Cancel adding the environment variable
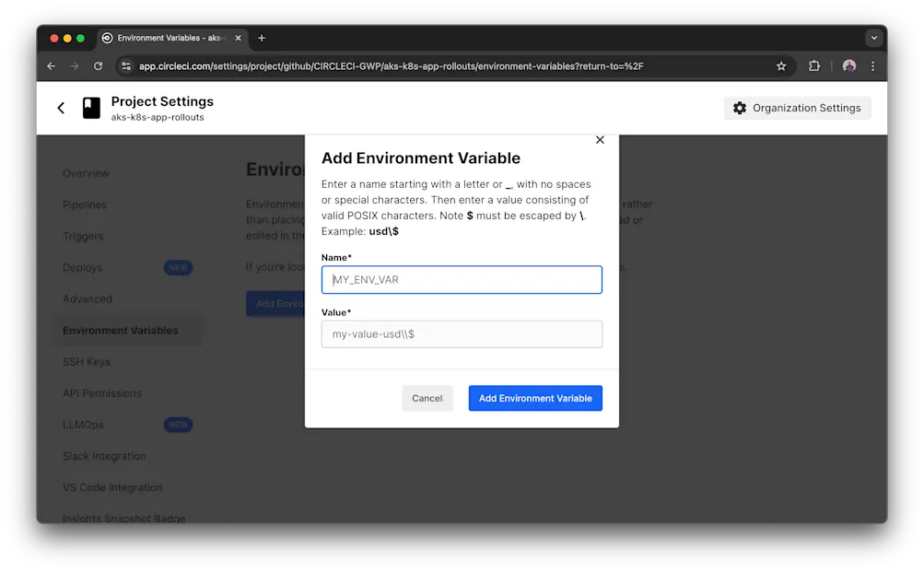The image size is (924, 572). 427,398
